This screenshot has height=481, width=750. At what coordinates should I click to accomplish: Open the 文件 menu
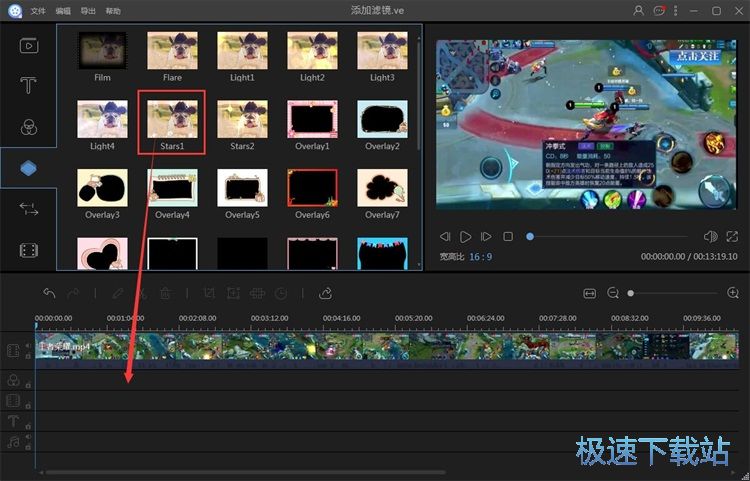[x=38, y=11]
